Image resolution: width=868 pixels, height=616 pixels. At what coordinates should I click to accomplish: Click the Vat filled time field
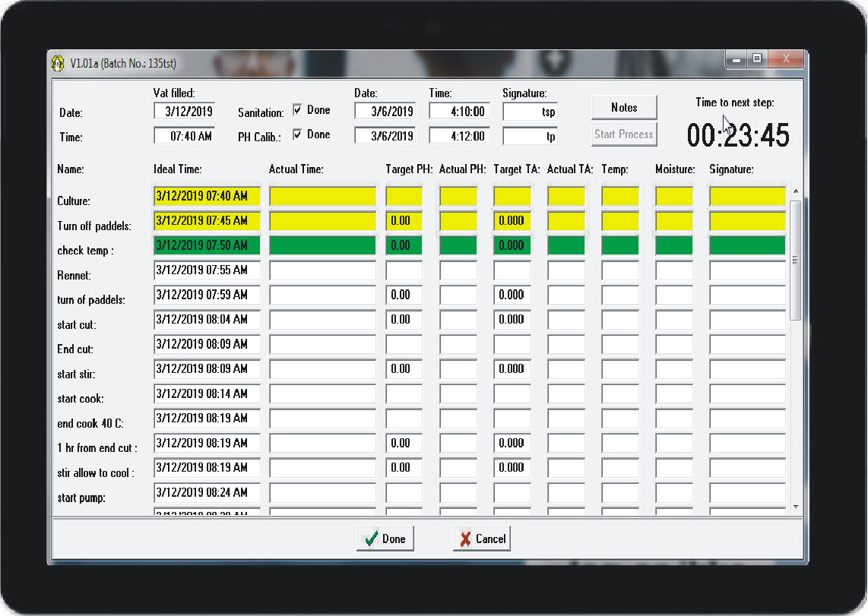[x=185, y=136]
